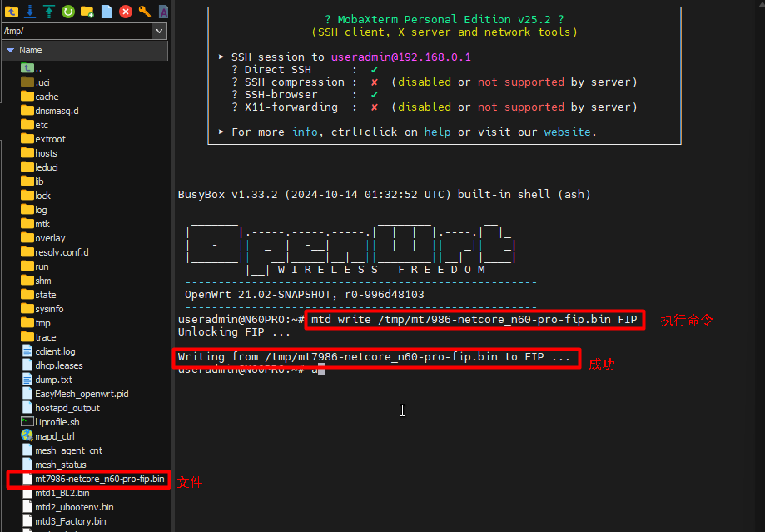Open the /tmp/ path dropdown
765x532 pixels.
point(160,31)
